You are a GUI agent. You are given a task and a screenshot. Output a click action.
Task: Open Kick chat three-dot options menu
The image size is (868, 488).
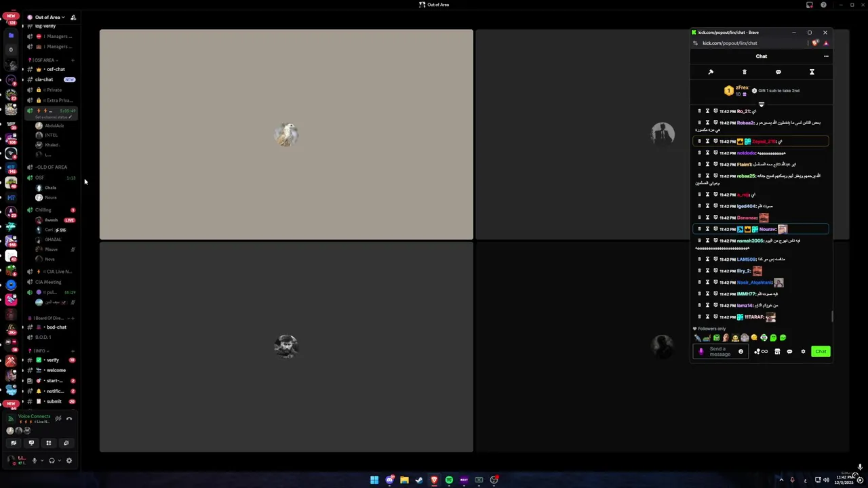(826, 56)
